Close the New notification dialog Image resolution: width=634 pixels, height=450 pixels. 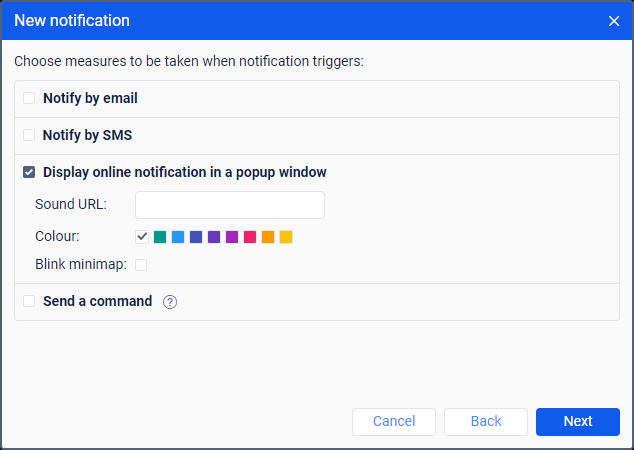[x=614, y=21]
